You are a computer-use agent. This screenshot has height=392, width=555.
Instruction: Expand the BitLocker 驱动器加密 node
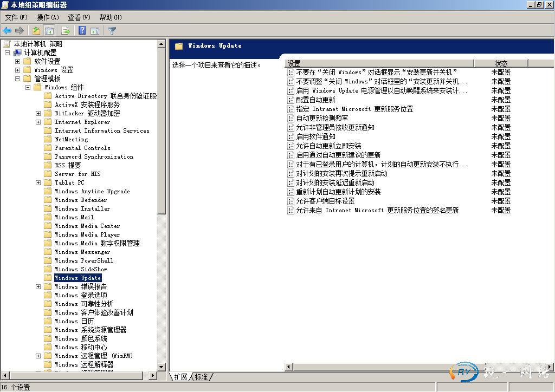[x=38, y=113]
